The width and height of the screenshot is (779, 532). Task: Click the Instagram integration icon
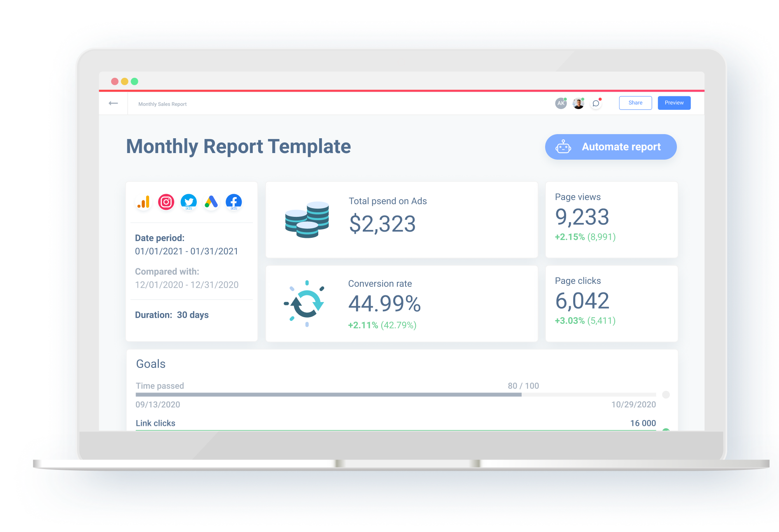tap(166, 202)
